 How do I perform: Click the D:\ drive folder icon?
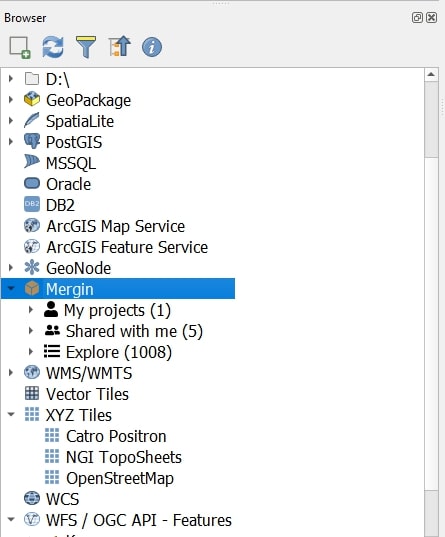coord(32,79)
